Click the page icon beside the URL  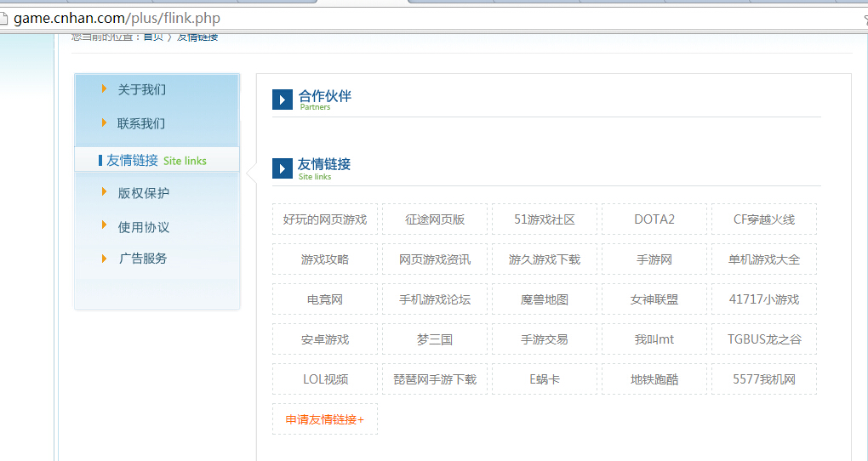pos(3,19)
